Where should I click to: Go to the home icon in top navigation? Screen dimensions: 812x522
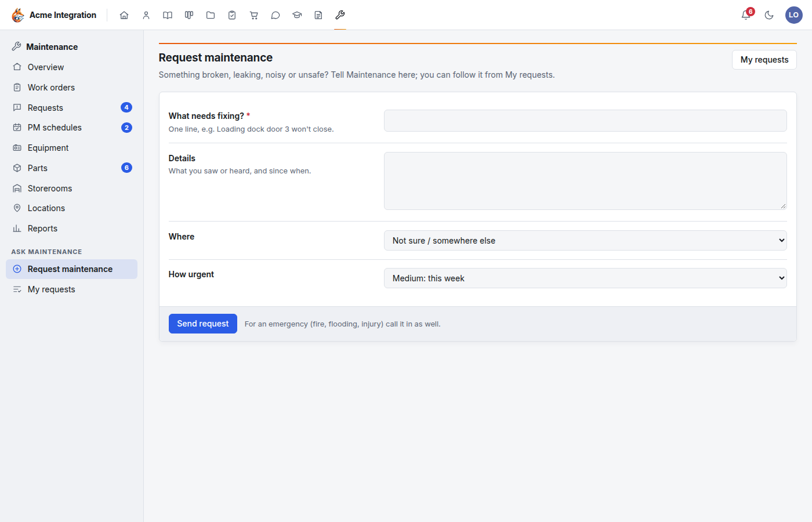tap(124, 15)
